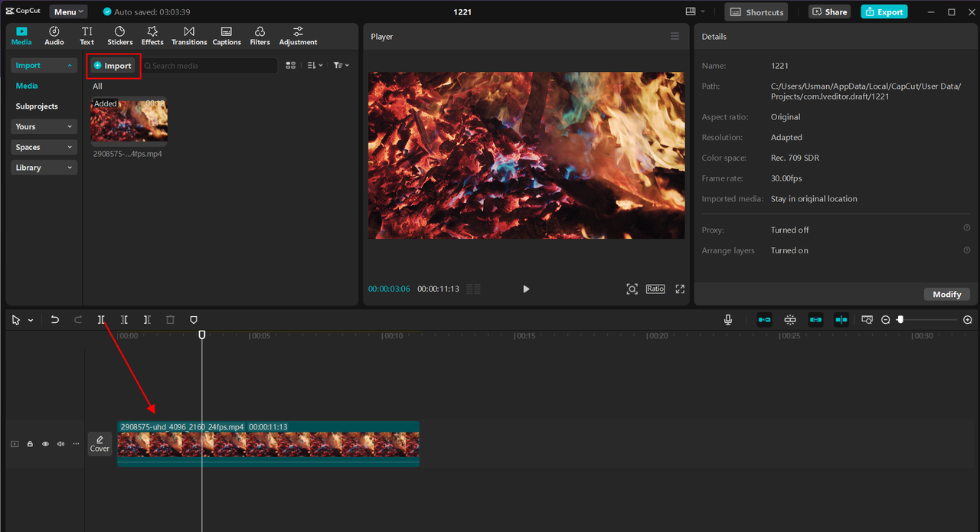Click the redo arrow icon
This screenshot has height=532, width=980.
click(78, 319)
